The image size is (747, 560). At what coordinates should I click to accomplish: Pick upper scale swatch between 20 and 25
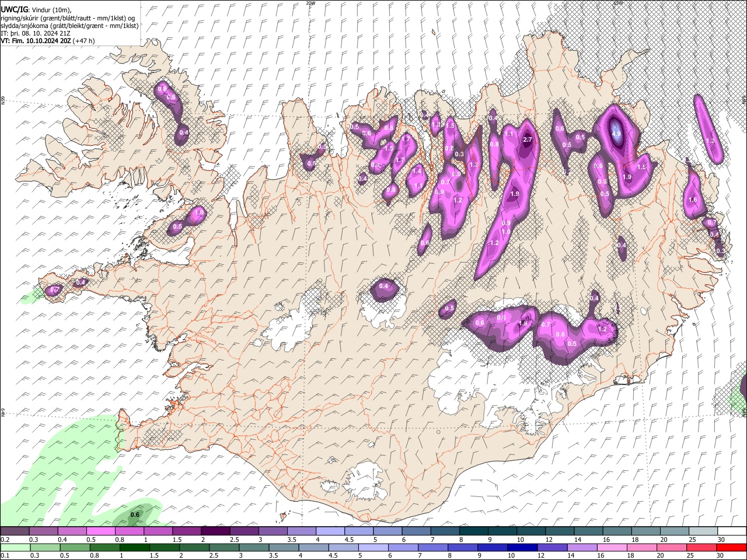click(x=675, y=531)
